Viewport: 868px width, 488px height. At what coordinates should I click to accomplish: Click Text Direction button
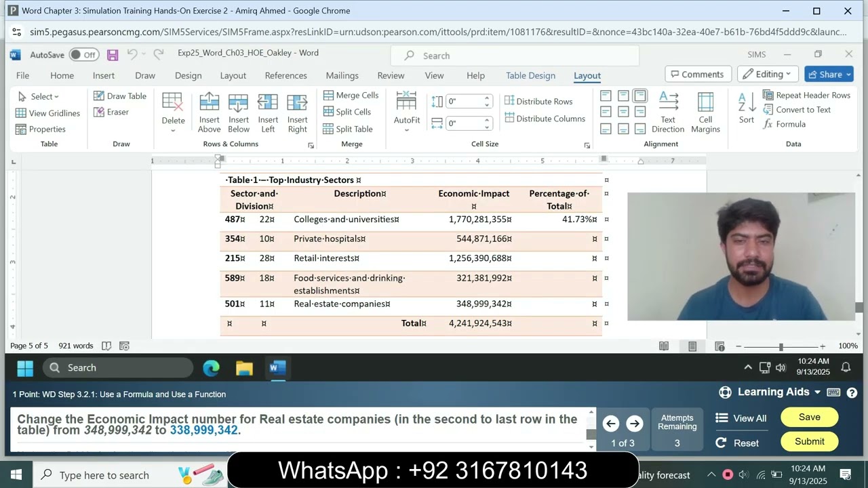click(x=668, y=113)
